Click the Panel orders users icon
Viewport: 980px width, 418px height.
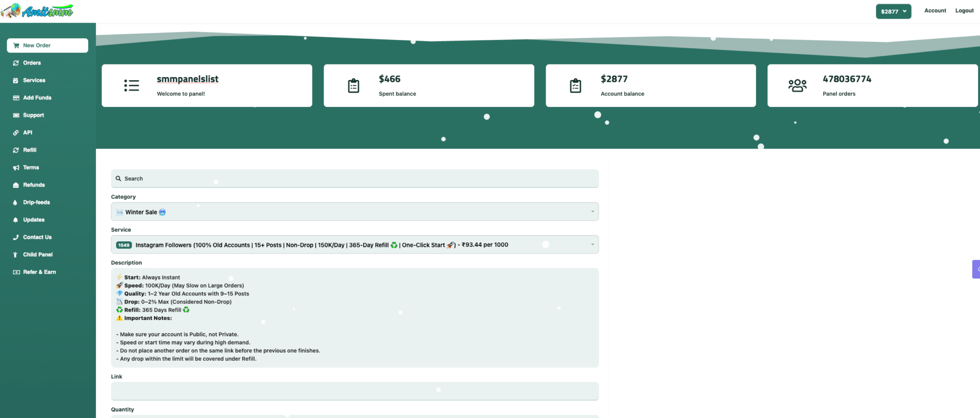point(797,85)
